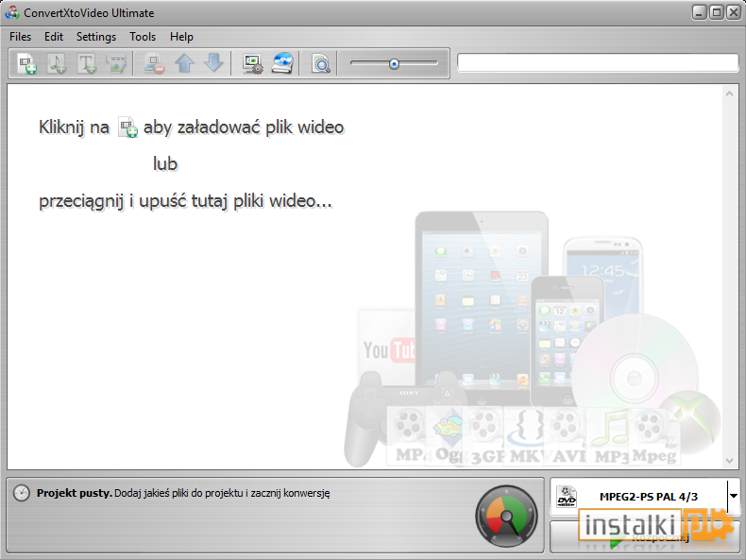
Task: Click the Burn disc toolbar icon
Action: tap(282, 63)
